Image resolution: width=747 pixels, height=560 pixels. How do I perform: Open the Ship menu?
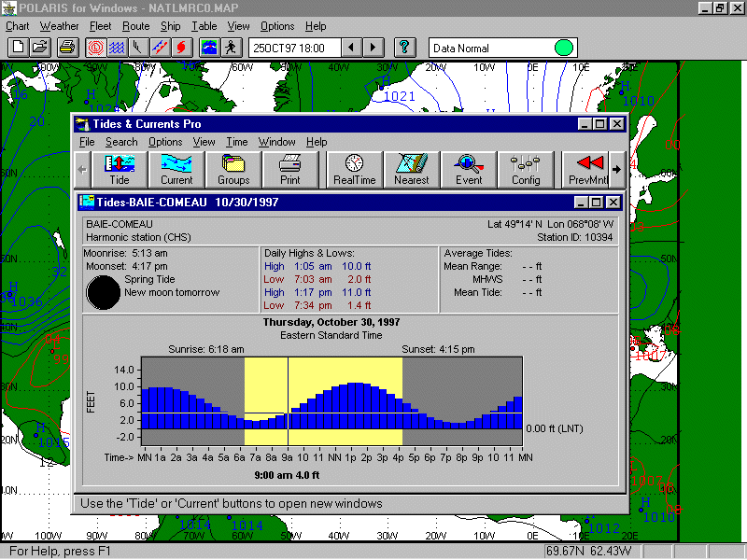pos(171,26)
